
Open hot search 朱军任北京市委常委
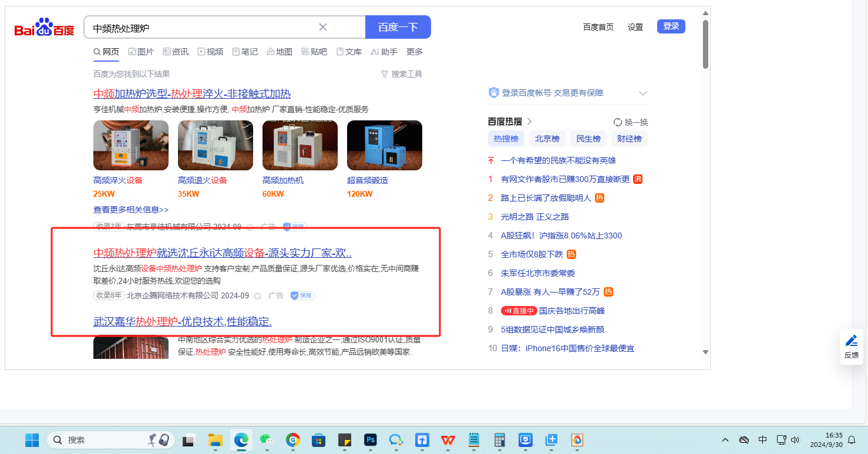pos(538,273)
